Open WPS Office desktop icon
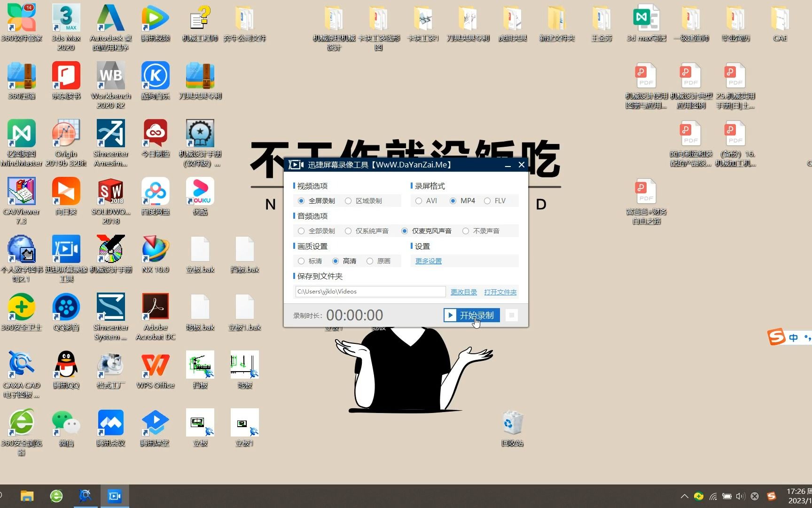This screenshot has height=508, width=812. (x=156, y=370)
